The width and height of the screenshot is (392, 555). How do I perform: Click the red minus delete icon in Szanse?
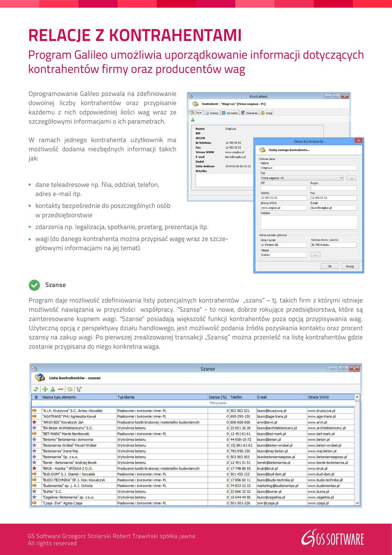(x=60, y=389)
